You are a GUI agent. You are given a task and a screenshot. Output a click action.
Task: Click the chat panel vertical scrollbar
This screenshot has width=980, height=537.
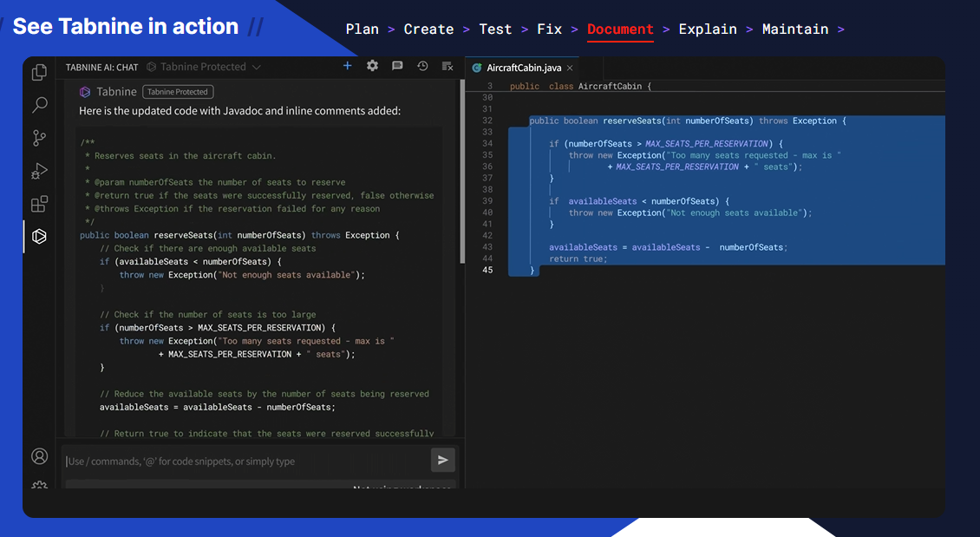(462, 172)
